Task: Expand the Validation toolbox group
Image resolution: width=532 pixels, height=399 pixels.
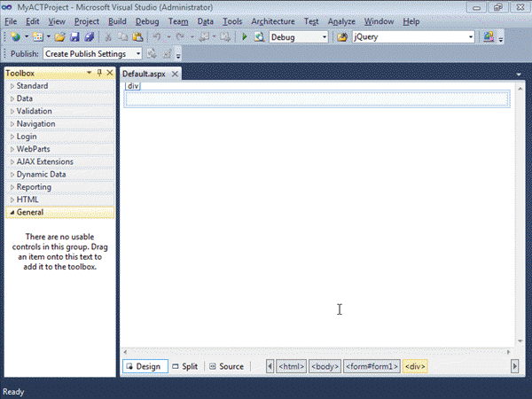Action: 12,112
